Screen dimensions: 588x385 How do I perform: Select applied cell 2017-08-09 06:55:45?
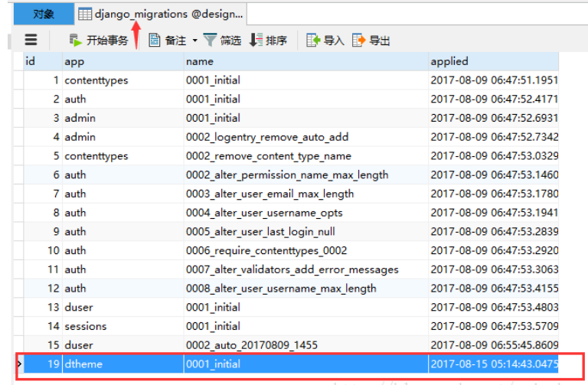click(494, 345)
